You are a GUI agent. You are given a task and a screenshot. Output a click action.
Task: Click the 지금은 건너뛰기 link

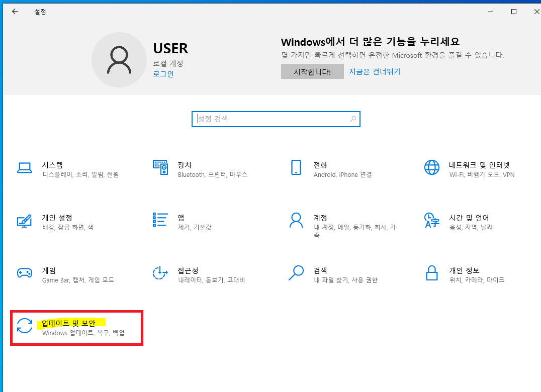[x=375, y=71]
